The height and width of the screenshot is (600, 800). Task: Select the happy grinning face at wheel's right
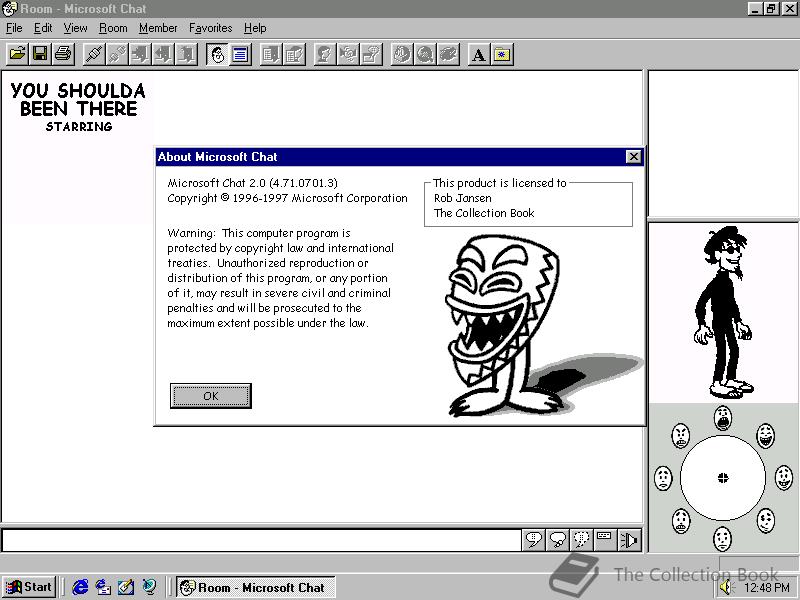click(x=784, y=478)
